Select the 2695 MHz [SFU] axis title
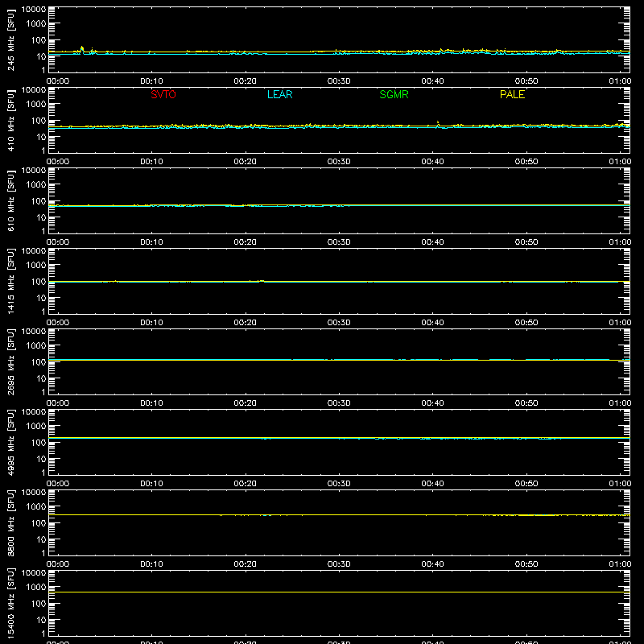 tap(10, 361)
